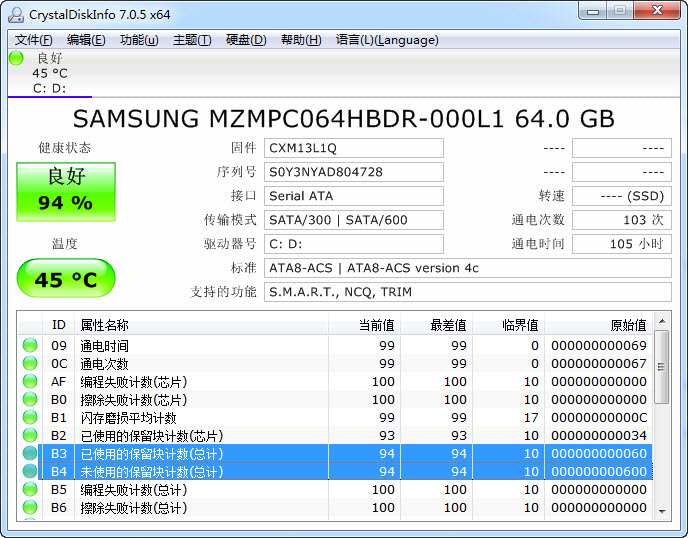Select 已使用的保留块计数(总计) attribute row
688x538 pixels.
(335, 453)
